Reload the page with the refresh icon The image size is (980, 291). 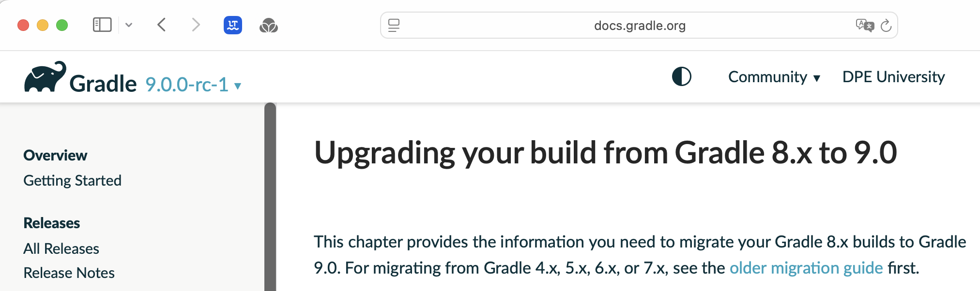[886, 25]
